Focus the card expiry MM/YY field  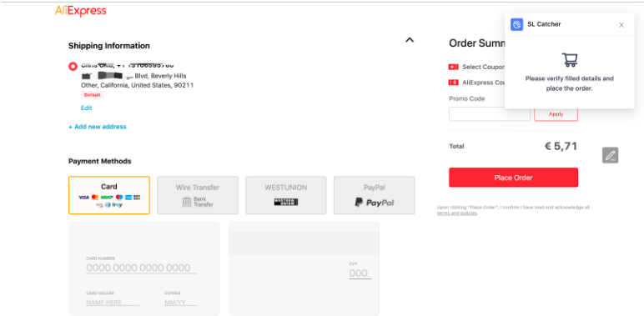coord(181,303)
